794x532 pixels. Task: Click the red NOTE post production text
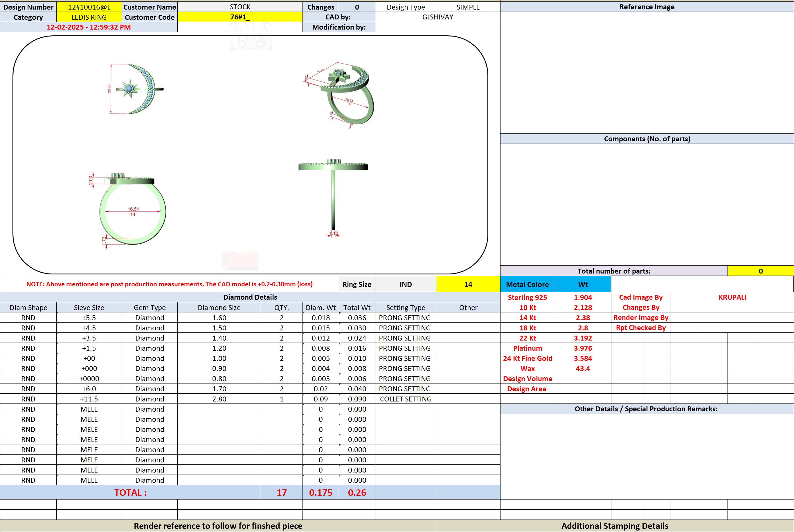pos(169,284)
